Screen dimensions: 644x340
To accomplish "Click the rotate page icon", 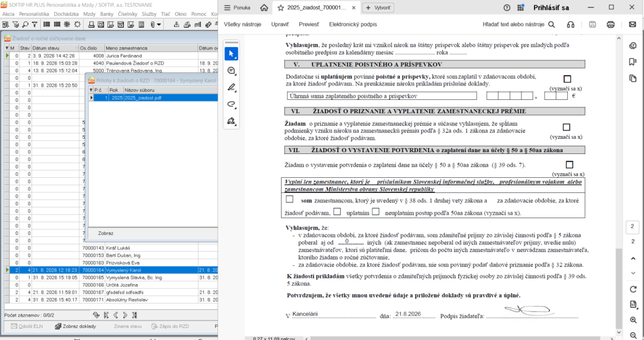I will tap(633, 290).
